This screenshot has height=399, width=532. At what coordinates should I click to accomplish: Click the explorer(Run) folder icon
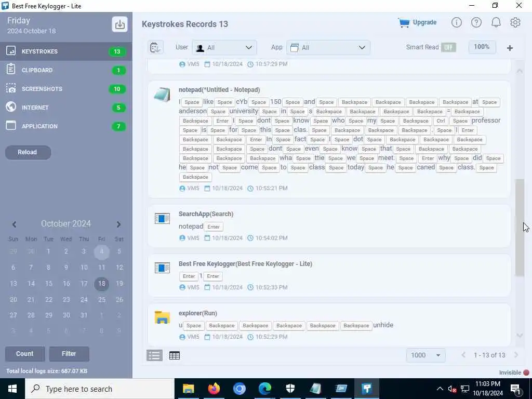(162, 317)
